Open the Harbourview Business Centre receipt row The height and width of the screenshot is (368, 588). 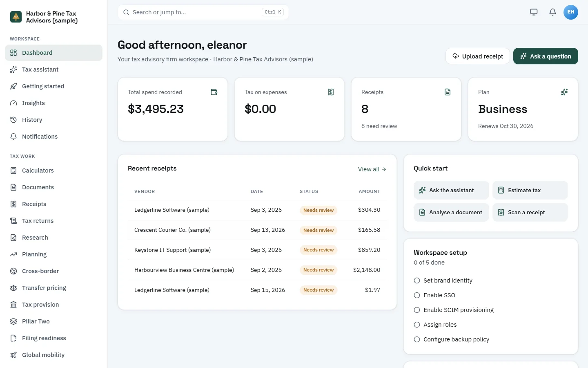(257, 270)
